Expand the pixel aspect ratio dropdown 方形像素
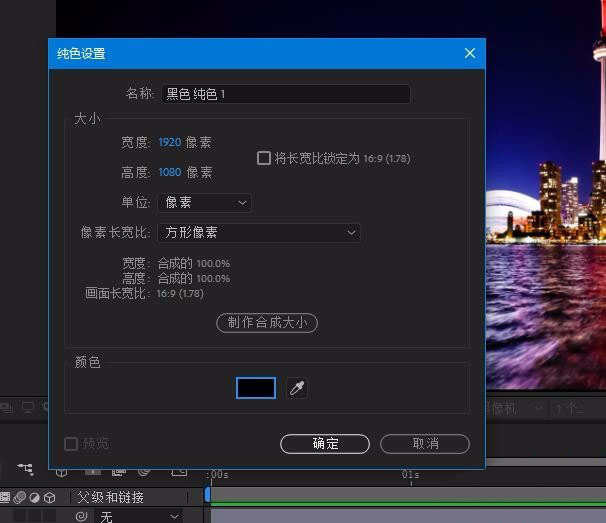This screenshot has width=606, height=523. point(259,233)
